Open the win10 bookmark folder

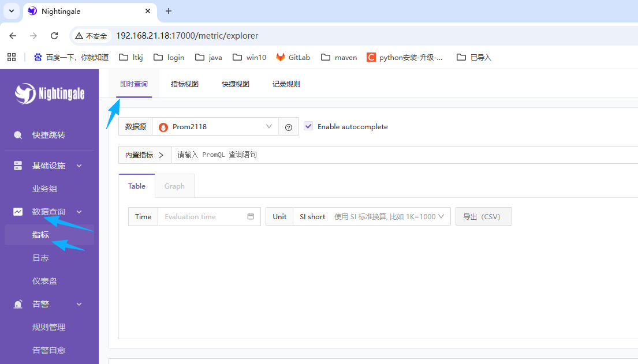coord(249,57)
